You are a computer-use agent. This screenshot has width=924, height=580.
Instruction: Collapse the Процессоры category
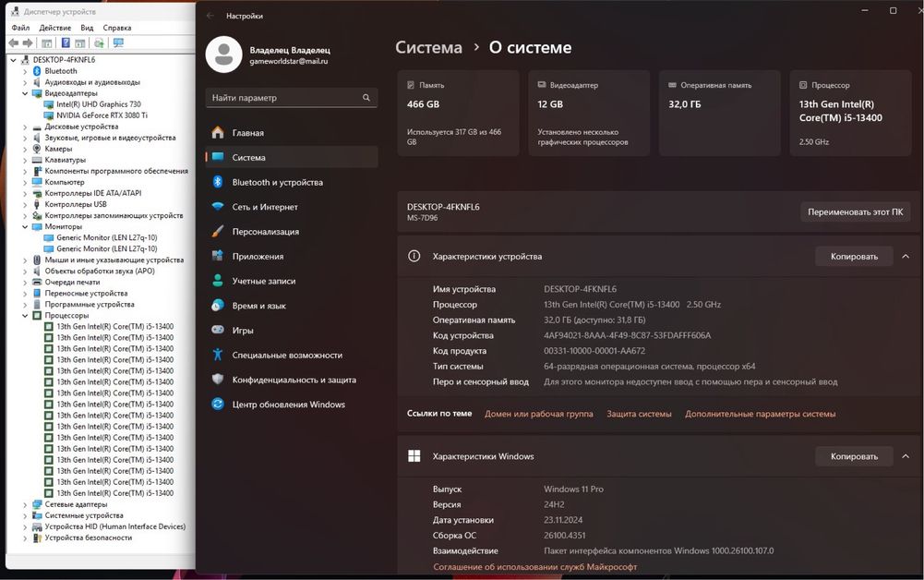[25, 315]
